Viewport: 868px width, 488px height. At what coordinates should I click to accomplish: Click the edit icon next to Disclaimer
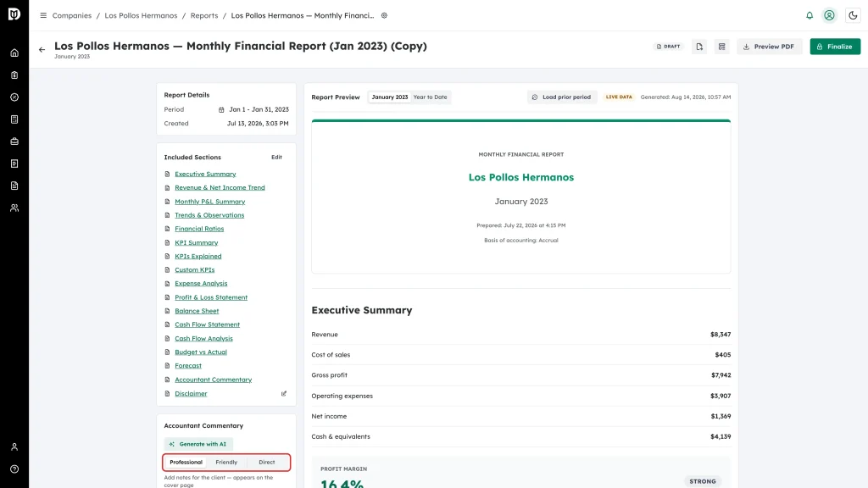pos(284,393)
